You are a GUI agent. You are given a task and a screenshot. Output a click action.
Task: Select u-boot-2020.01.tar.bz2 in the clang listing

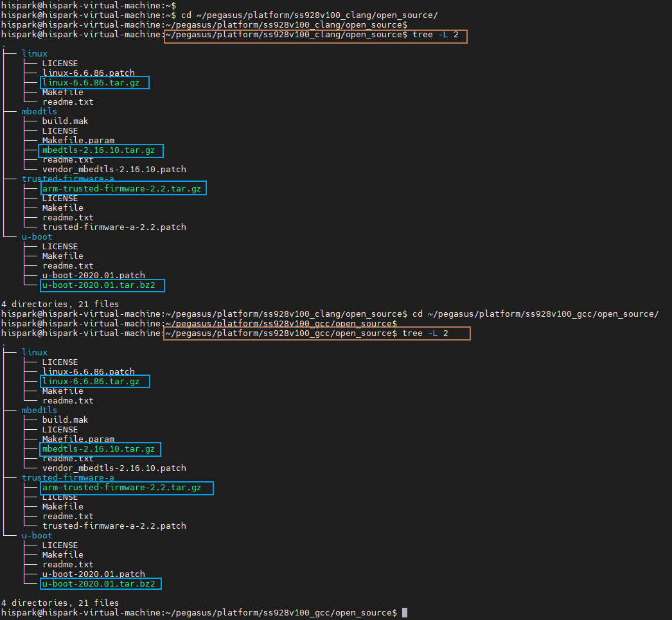(98, 285)
